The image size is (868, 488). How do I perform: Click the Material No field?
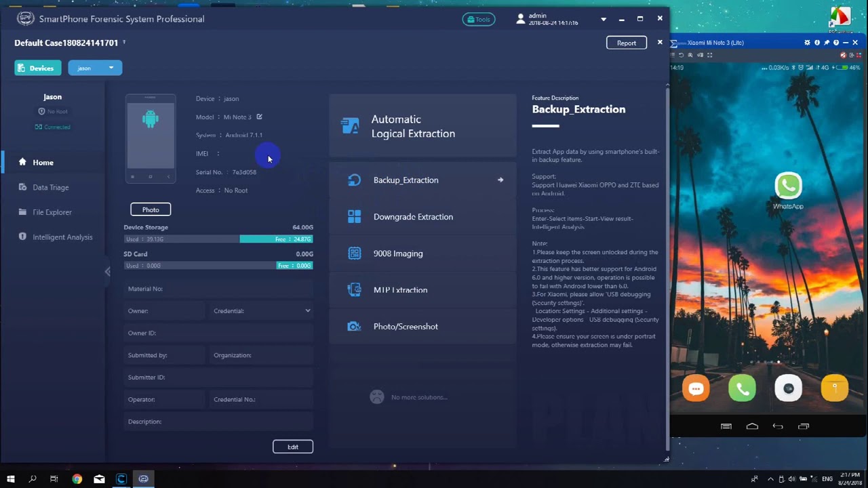pyautogui.click(x=218, y=289)
